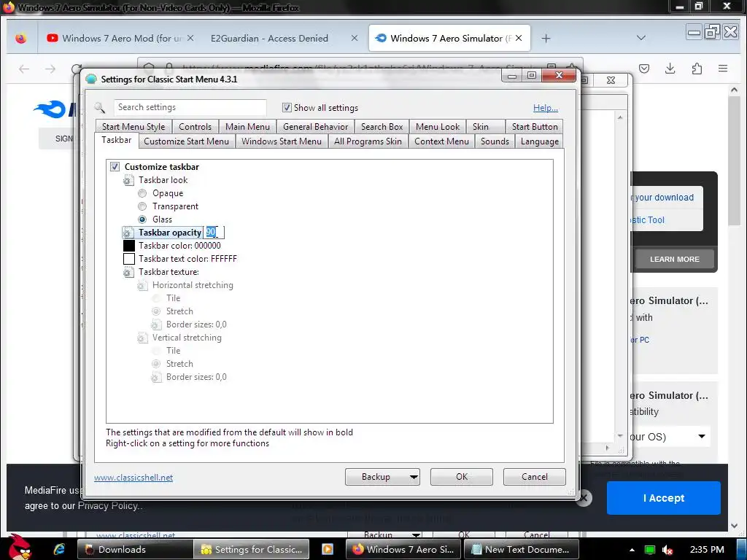Open New Text Document from the taskbar
Image resolution: width=747 pixels, height=560 pixels.
pos(521,549)
